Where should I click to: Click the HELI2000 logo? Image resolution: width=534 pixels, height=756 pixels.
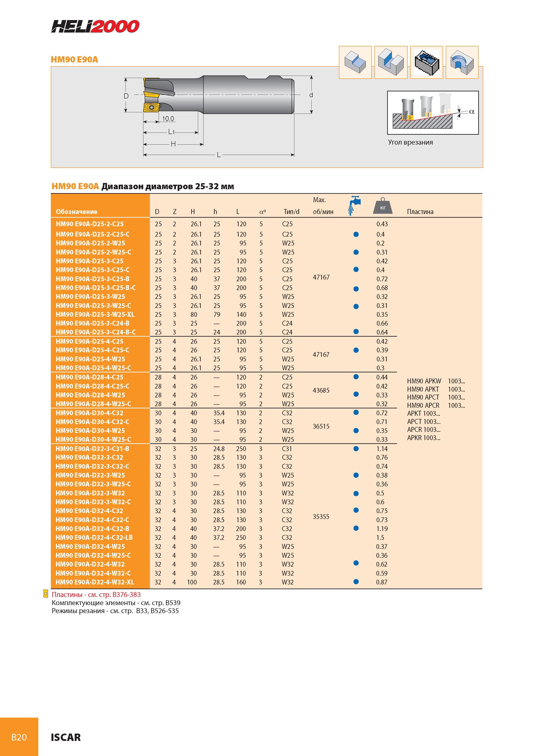[95, 26]
